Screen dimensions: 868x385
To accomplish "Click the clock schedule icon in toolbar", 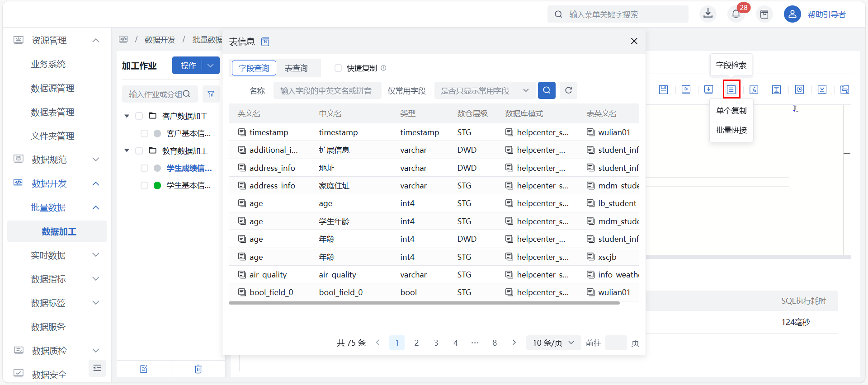I will click(x=799, y=89).
